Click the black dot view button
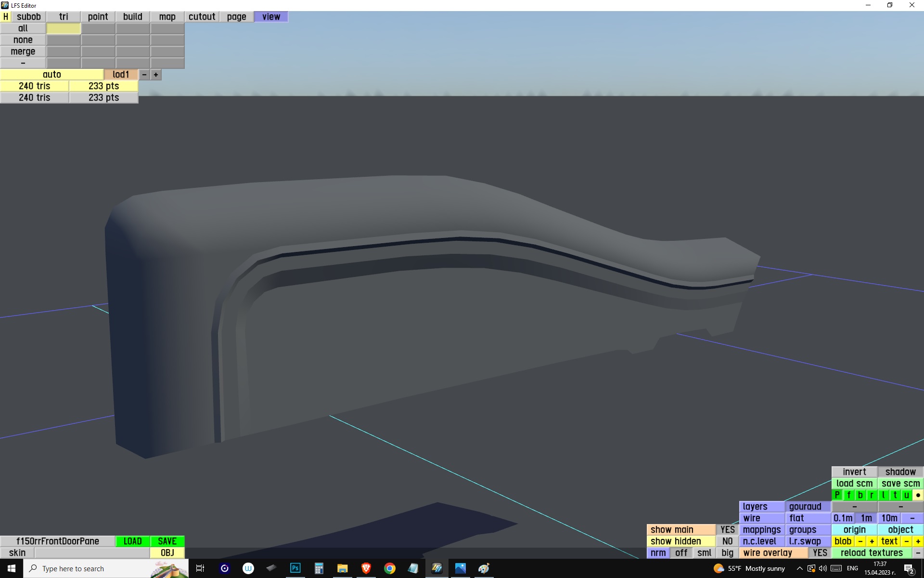This screenshot has width=924, height=578. click(918, 495)
